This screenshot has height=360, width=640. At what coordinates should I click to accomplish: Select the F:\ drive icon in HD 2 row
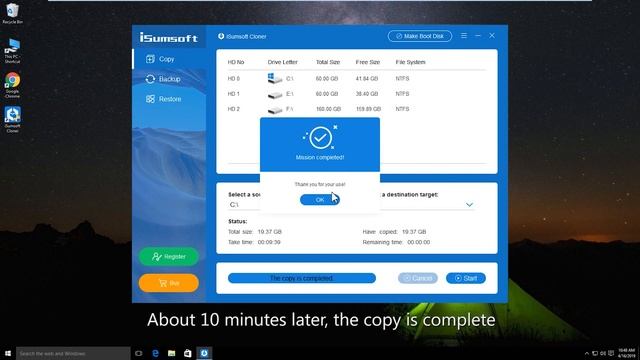pos(275,109)
